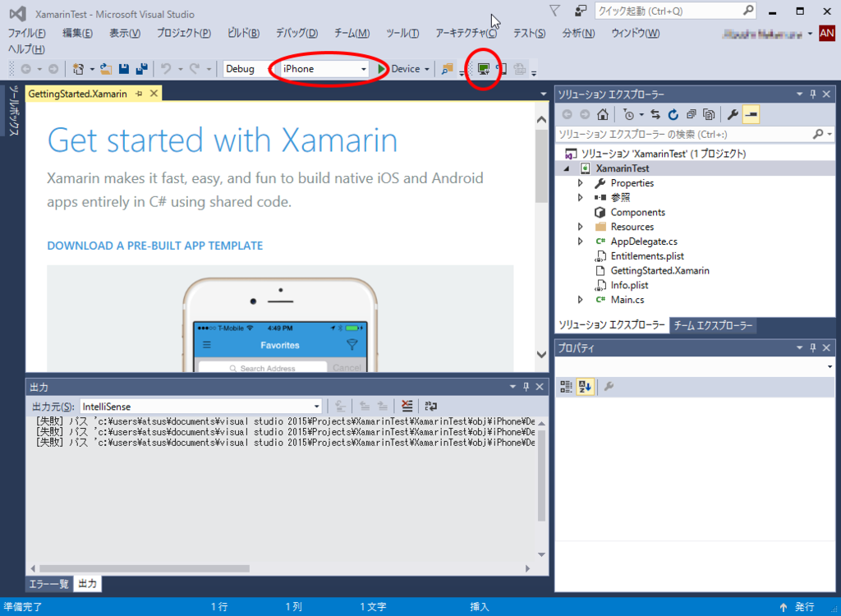Viewport: 841px width, 616px height.
Task: Click the feedback icon next to Quick Launch
Action: (x=581, y=11)
